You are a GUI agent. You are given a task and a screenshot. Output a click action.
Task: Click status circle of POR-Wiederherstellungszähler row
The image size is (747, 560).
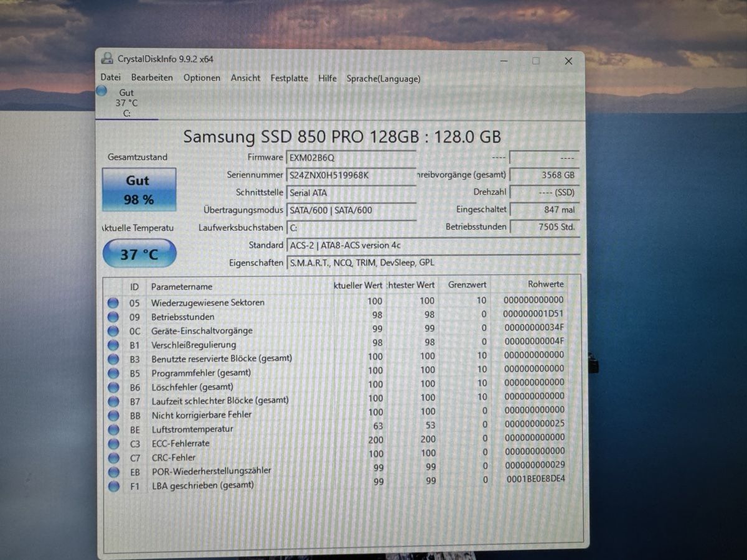113,472
